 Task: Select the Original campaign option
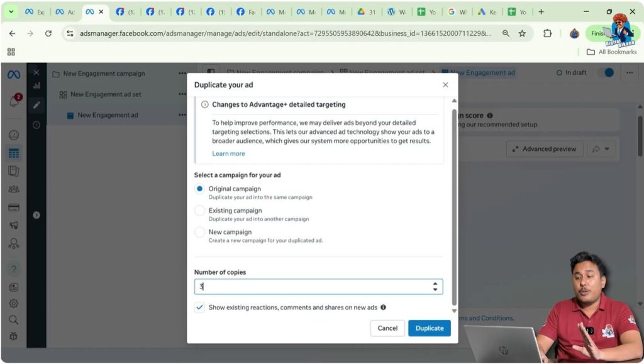tap(200, 189)
